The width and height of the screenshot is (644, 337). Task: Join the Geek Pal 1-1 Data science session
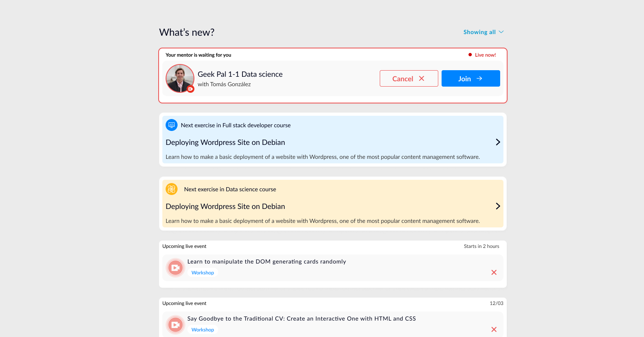pyautogui.click(x=471, y=78)
